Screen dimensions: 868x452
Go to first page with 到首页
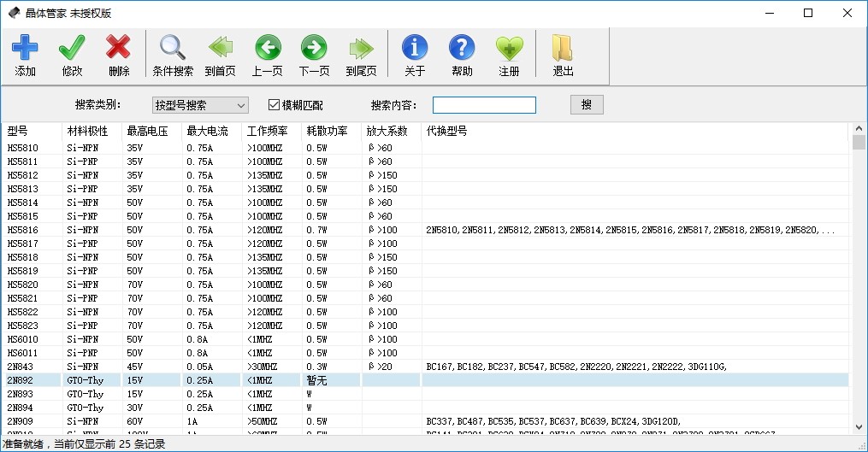(x=221, y=48)
